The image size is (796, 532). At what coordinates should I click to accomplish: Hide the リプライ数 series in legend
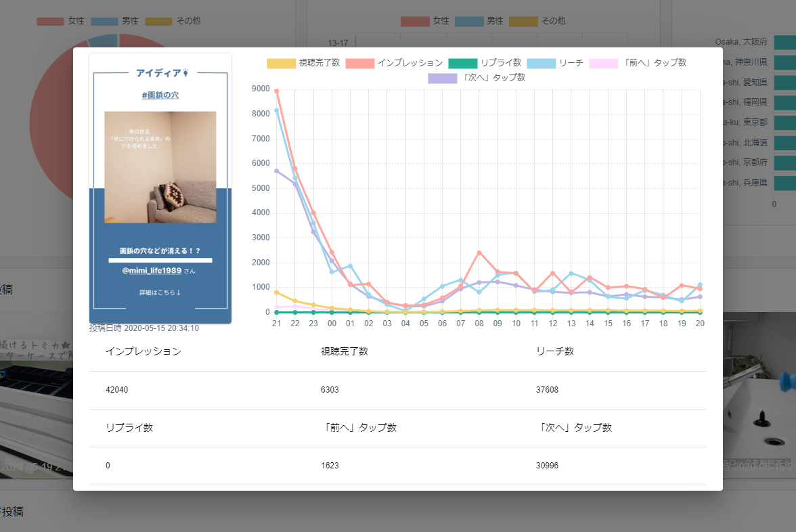pos(462,63)
